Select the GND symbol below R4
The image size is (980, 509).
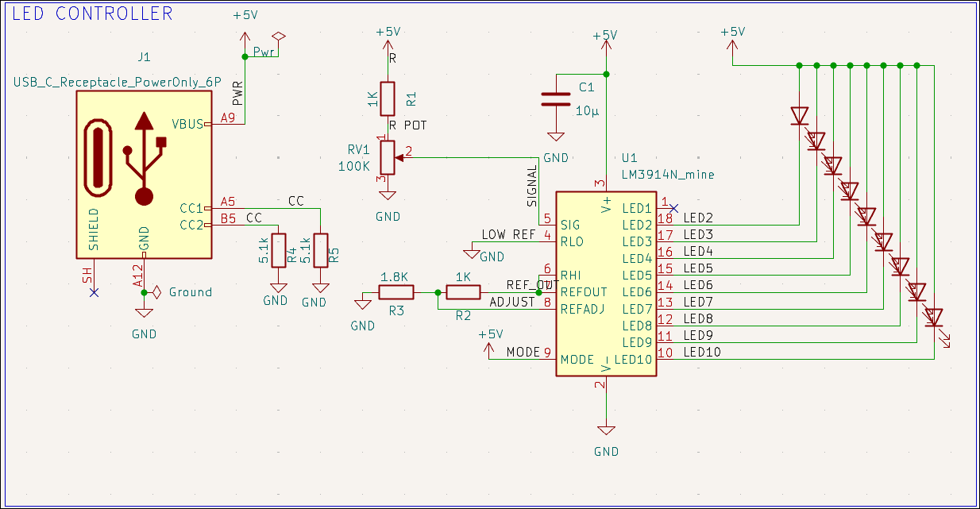278,287
